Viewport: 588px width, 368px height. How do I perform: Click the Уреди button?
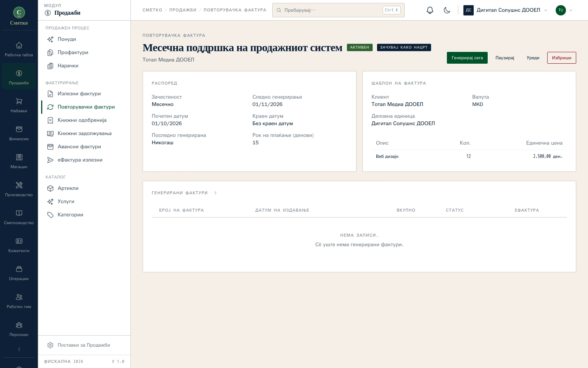point(533,58)
